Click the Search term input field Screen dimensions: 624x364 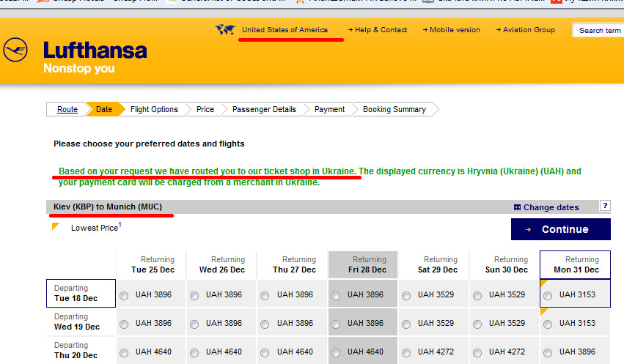pyautogui.click(x=599, y=31)
